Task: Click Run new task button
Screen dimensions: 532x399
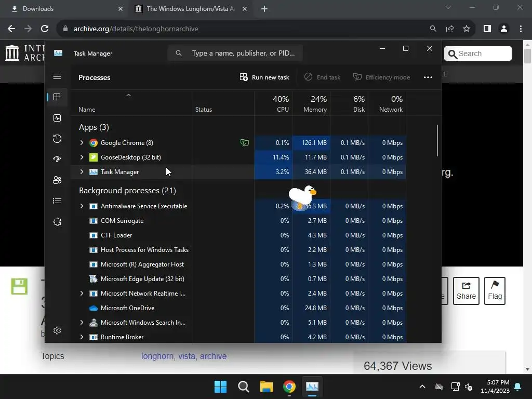Action: click(264, 77)
